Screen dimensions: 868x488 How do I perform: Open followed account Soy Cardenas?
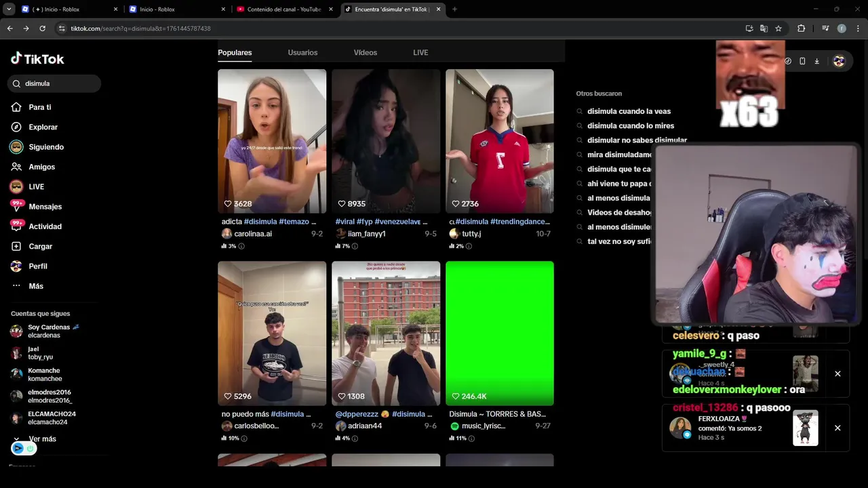44,331
